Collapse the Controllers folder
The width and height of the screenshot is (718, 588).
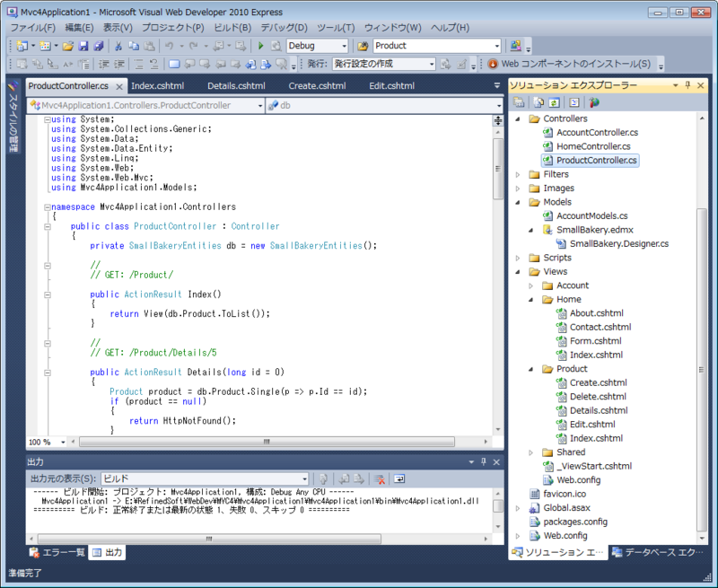tap(518, 119)
